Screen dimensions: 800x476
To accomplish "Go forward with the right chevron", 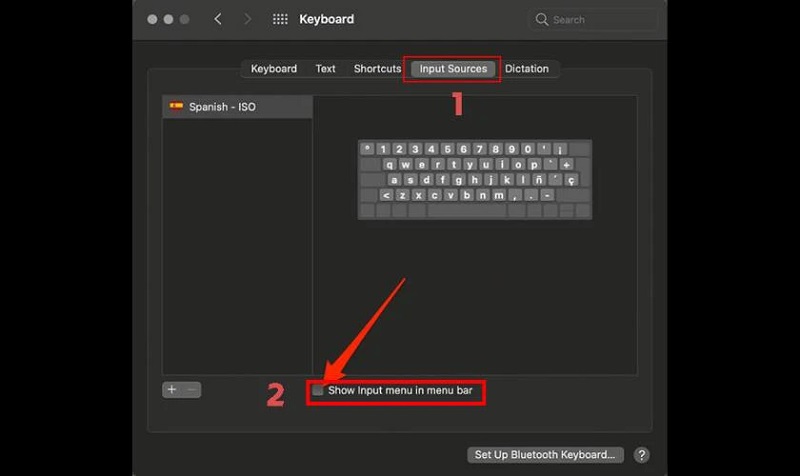I will tap(246, 19).
